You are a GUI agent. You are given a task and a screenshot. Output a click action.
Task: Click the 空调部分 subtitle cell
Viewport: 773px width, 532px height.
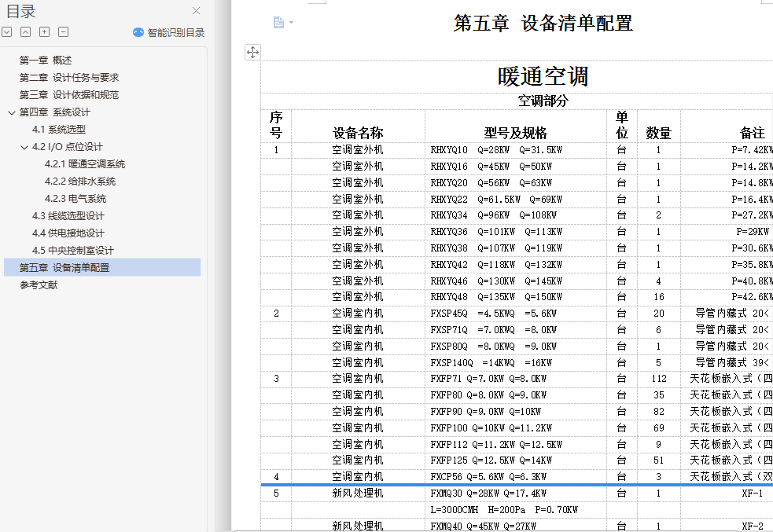point(543,101)
